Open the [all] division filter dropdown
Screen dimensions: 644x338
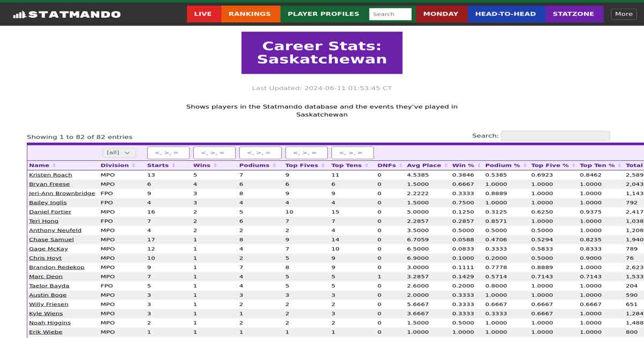pos(119,152)
